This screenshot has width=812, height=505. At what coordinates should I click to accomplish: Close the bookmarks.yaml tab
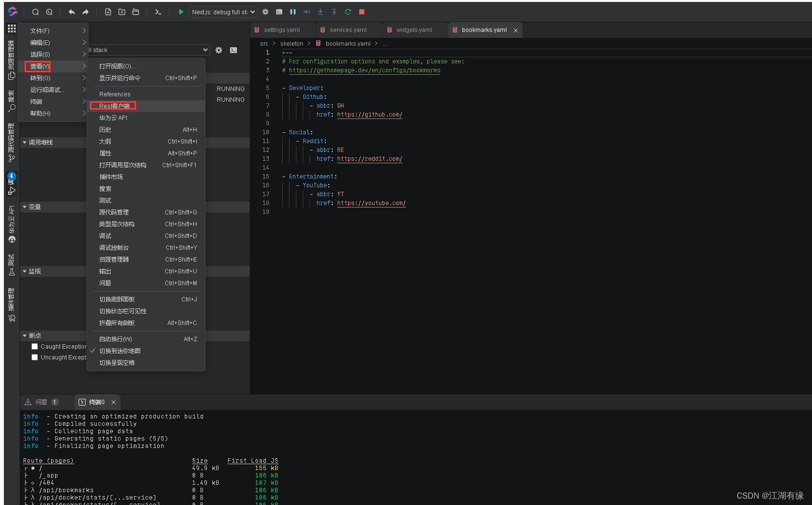click(x=516, y=30)
